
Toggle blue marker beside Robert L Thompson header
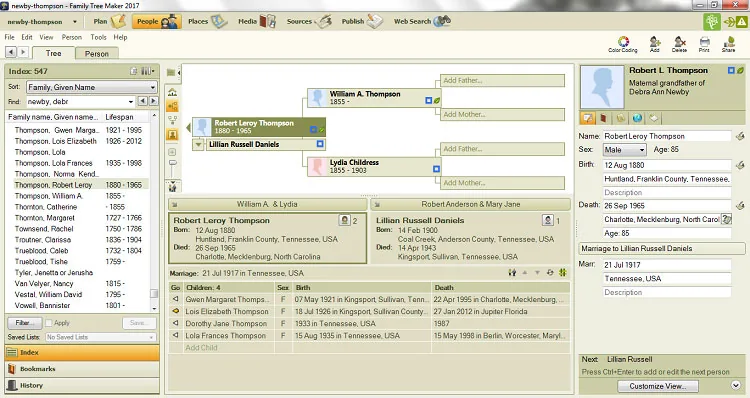coord(731,70)
